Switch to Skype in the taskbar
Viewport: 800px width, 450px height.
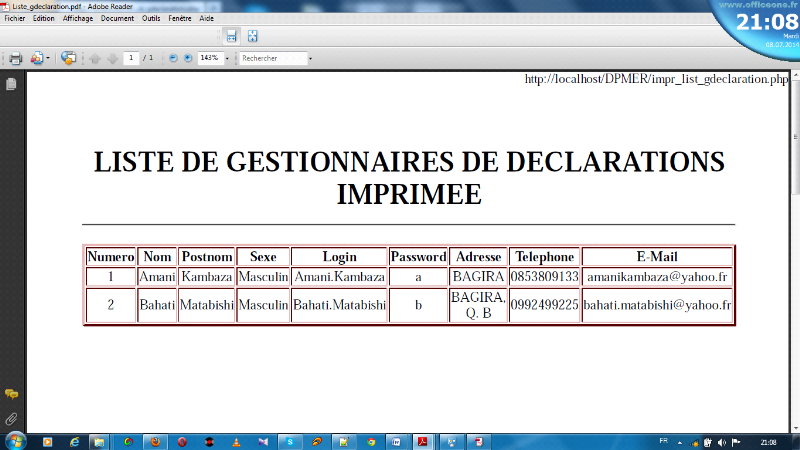(x=290, y=442)
